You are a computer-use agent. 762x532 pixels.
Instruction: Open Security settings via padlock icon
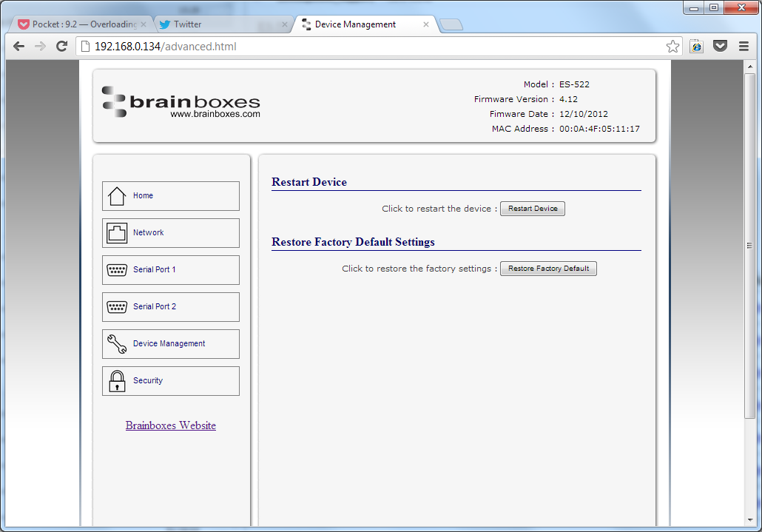tap(118, 380)
